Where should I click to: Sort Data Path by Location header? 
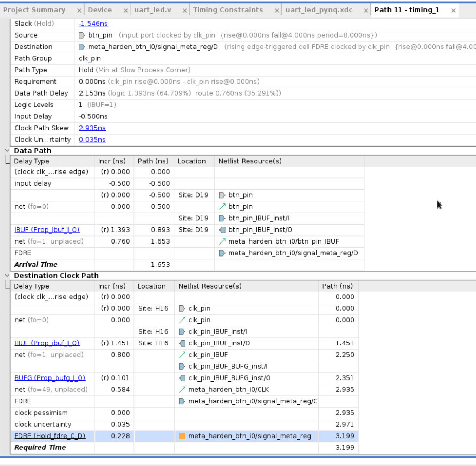click(x=194, y=161)
